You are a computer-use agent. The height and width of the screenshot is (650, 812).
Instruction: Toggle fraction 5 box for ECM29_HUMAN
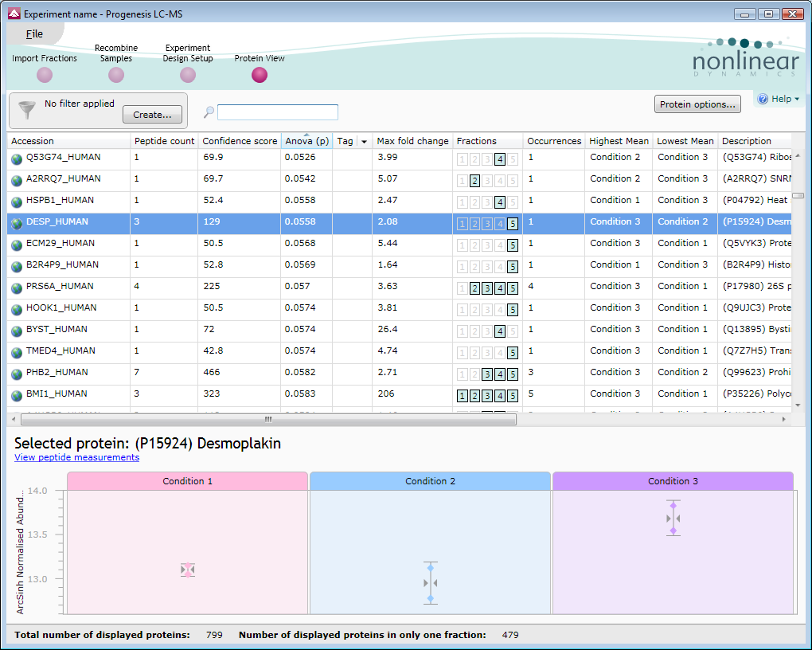(x=513, y=245)
